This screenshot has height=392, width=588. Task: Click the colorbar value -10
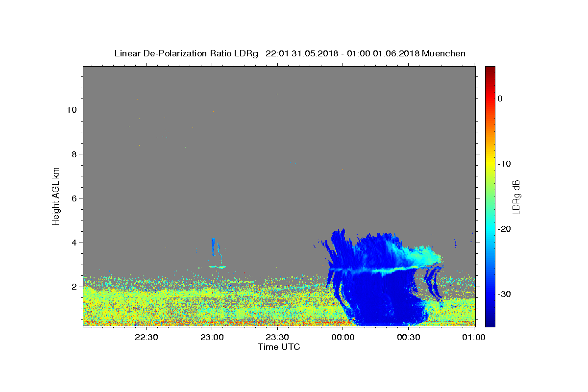tap(504, 164)
